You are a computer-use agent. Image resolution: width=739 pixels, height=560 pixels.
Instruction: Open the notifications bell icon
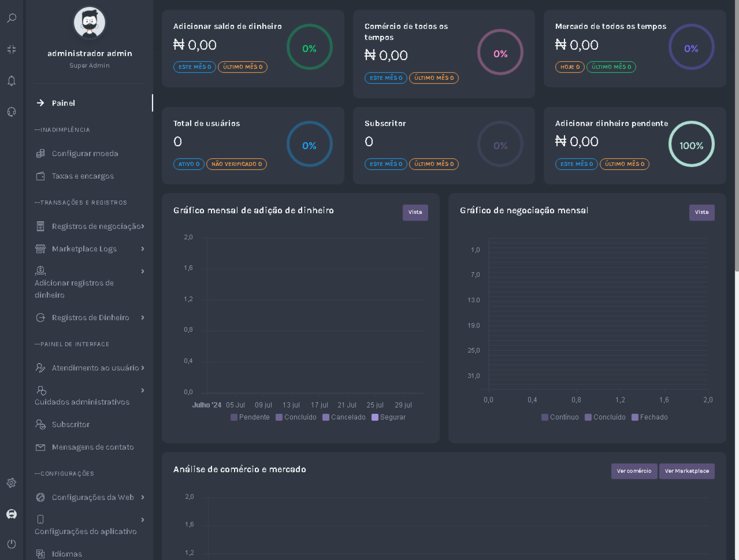(x=12, y=81)
